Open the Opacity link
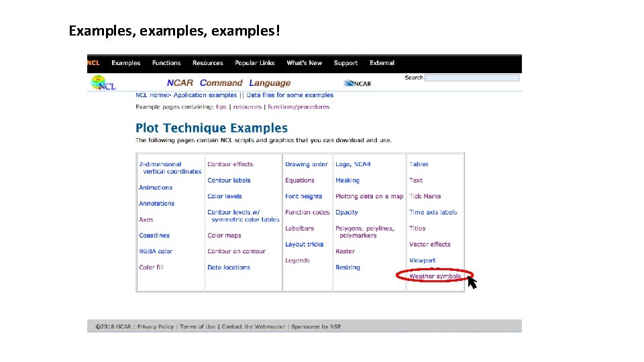The image size is (644, 362). (347, 212)
